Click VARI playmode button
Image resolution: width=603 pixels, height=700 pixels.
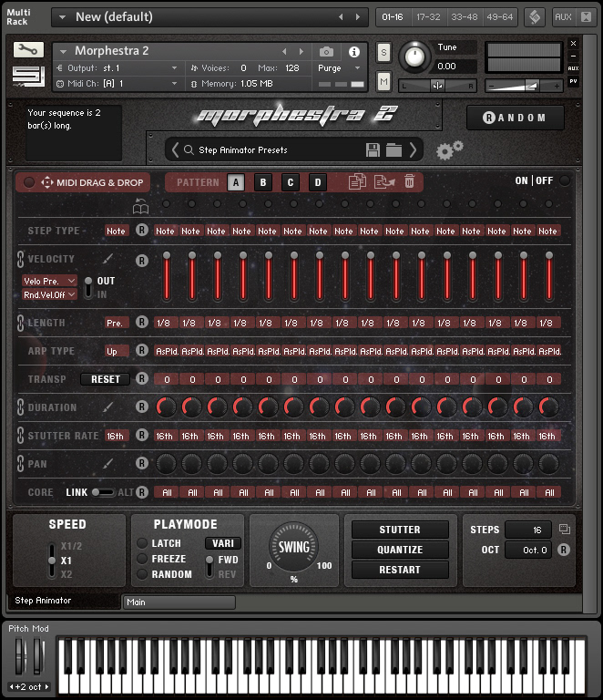point(222,543)
